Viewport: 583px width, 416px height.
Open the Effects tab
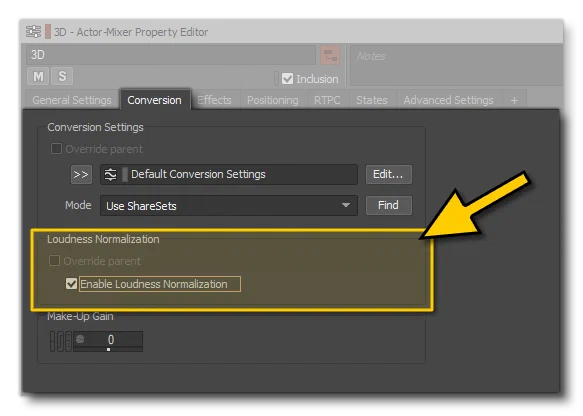(215, 100)
